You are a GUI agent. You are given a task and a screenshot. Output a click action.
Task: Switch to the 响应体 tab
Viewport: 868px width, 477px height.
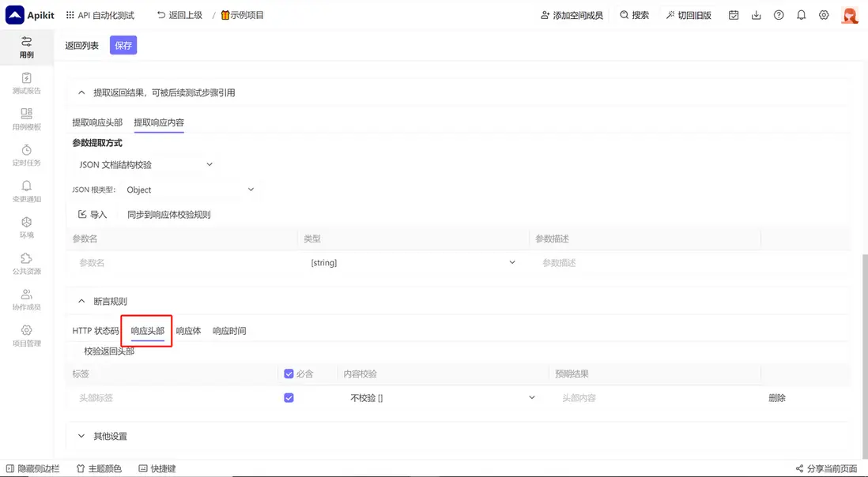click(188, 331)
